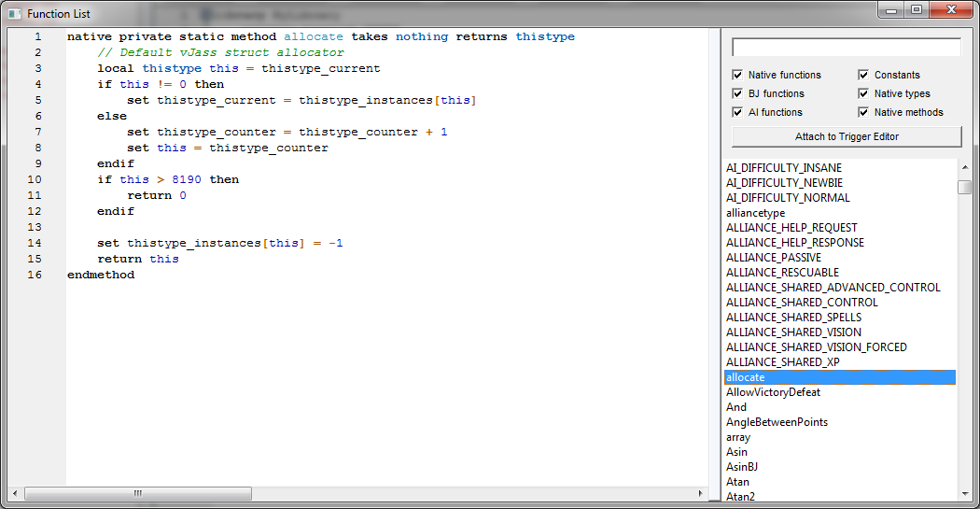The height and width of the screenshot is (509, 980).
Task: Click the code view scroll right arrow
Action: 701,493
